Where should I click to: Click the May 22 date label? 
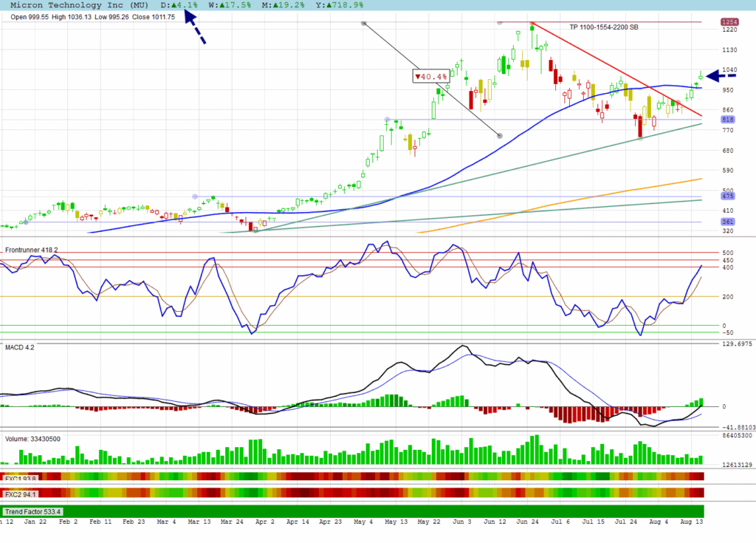pyautogui.click(x=429, y=522)
